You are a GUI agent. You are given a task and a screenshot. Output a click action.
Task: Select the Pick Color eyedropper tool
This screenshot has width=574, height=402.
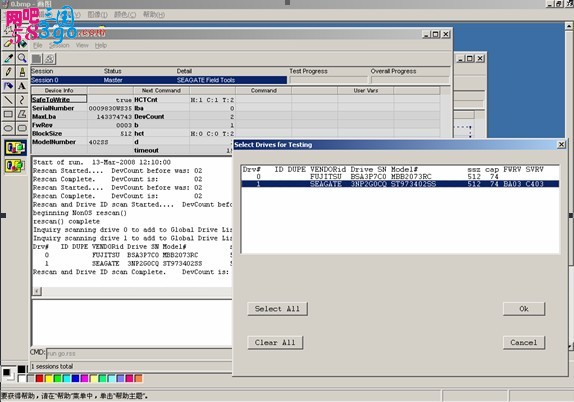(8, 58)
